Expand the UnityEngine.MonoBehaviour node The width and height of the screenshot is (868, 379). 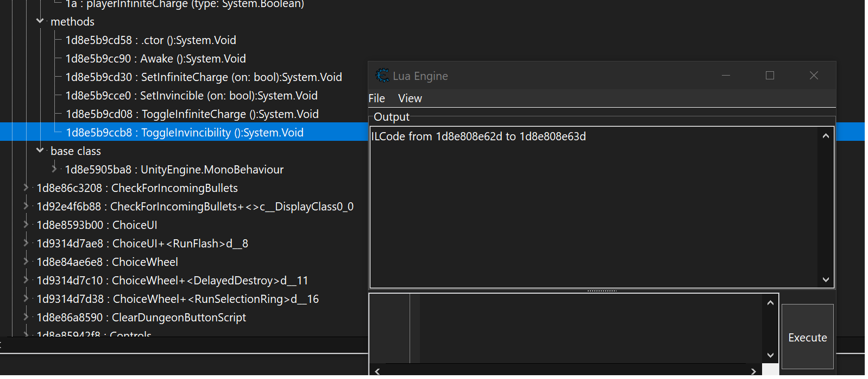[x=54, y=169]
